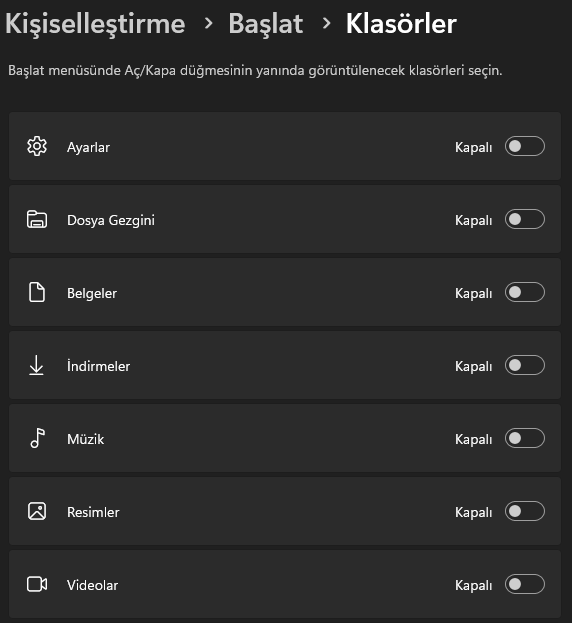Enable the Videolar toggle switch
This screenshot has width=572, height=623.
(x=525, y=584)
